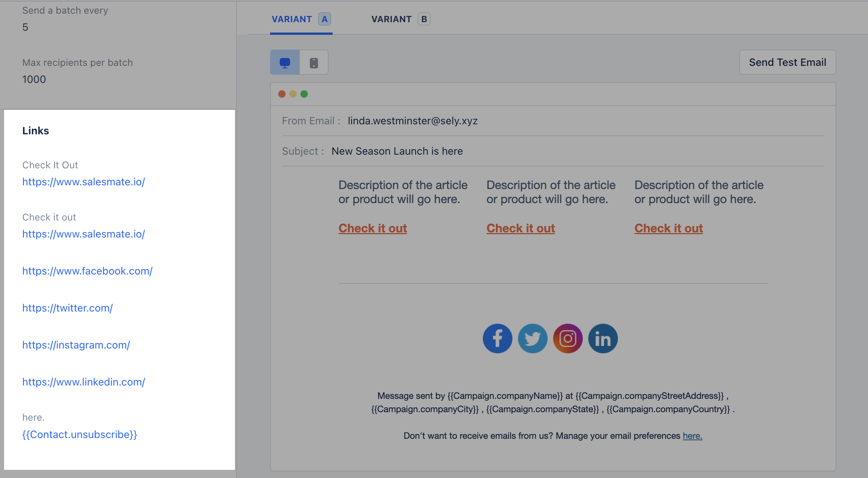This screenshot has height=478, width=868.
Task: Click the Twitter icon in the email footer
Action: [532, 338]
